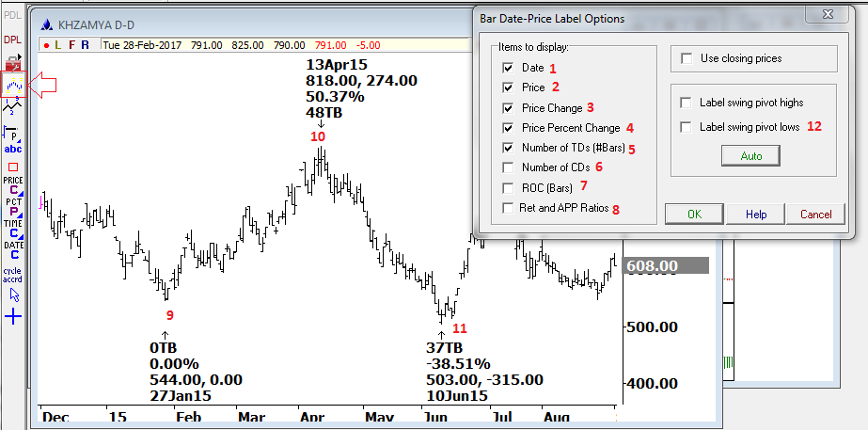Select the abc text label tool
Image resolution: width=868 pixels, height=430 pixels.
[13, 149]
